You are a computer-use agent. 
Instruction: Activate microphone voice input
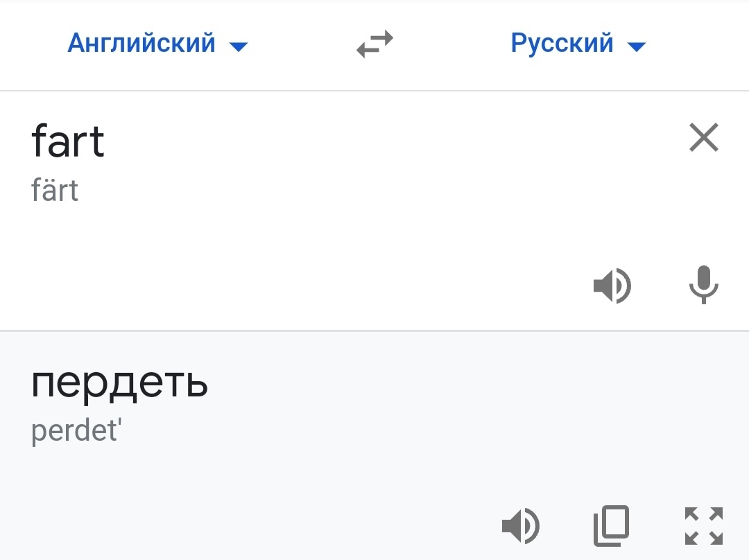tap(704, 284)
